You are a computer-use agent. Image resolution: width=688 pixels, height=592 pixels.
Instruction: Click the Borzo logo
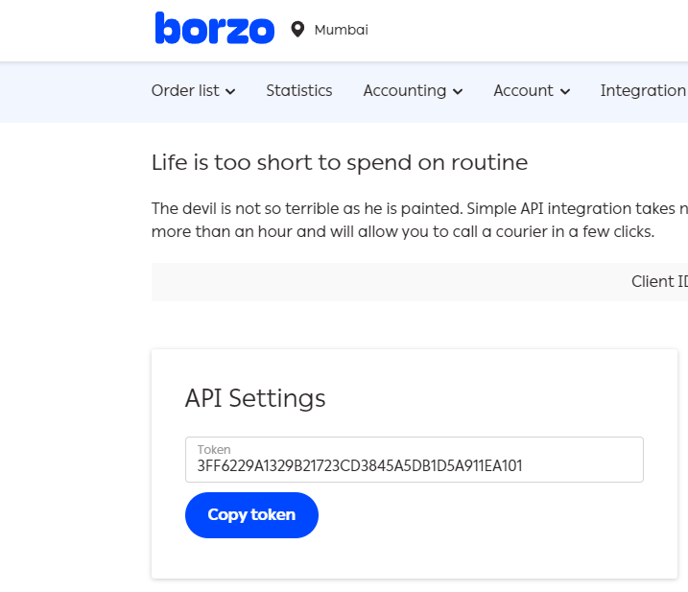[215, 28]
